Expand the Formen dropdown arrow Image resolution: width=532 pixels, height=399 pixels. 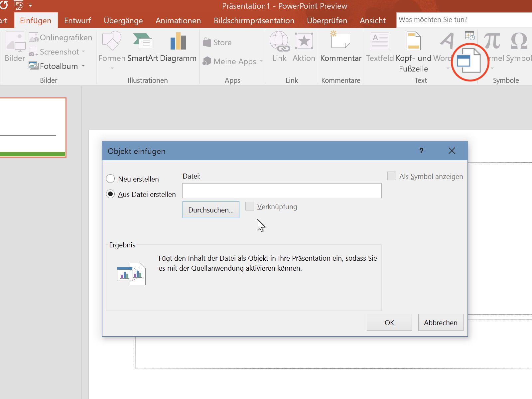[112, 68]
